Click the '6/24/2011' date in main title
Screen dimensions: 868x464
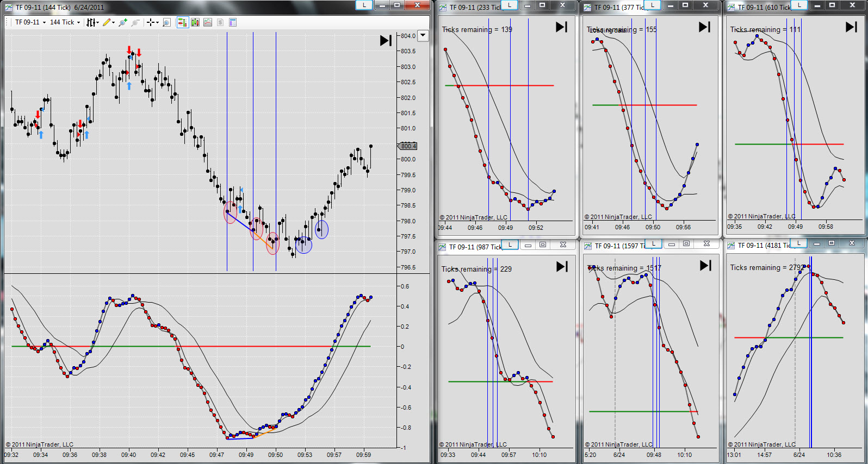click(89, 8)
